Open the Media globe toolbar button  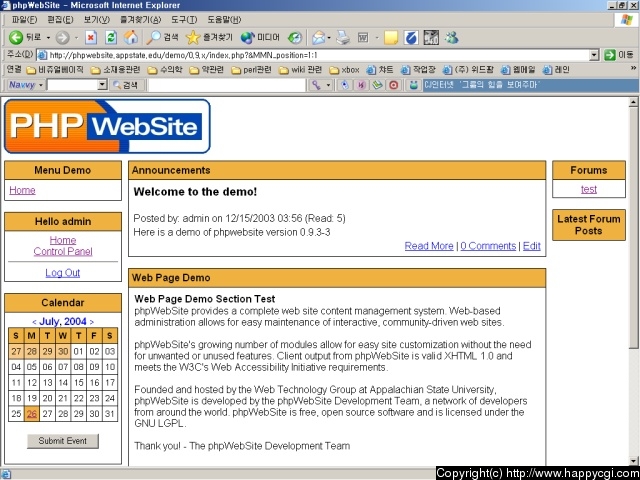(260, 38)
